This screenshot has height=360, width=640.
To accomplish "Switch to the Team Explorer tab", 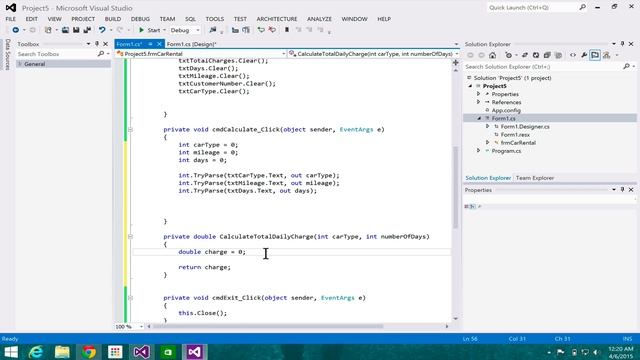I will [535, 178].
